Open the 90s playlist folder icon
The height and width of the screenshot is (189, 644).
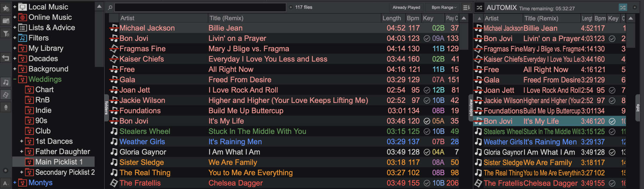[x=30, y=121]
